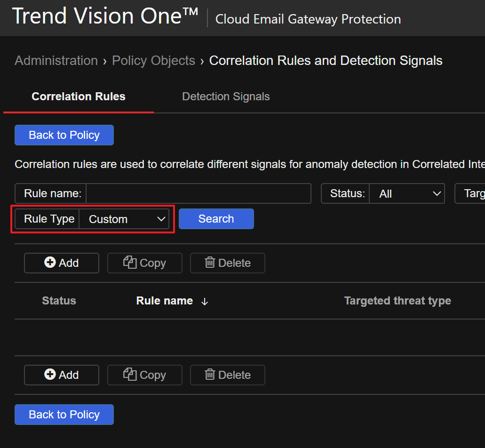This screenshot has width=485, height=448.
Task: Click the trash icon in the upper toolbar
Action: pyautogui.click(x=210, y=263)
